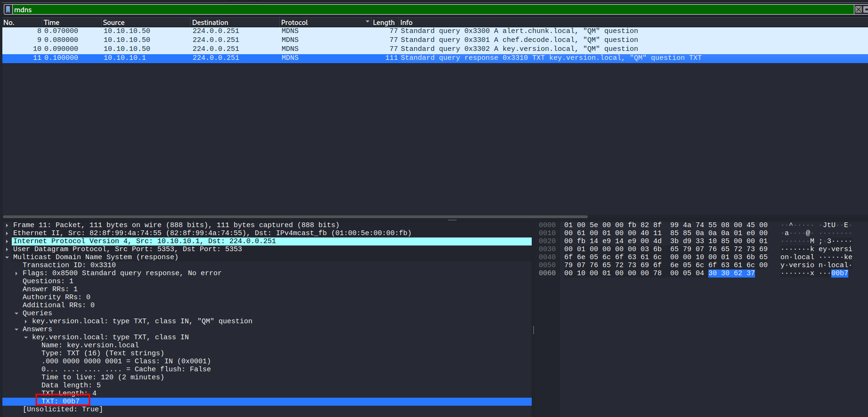Expand the Ethernet II tree node
The image size is (868, 417).
tap(7, 233)
